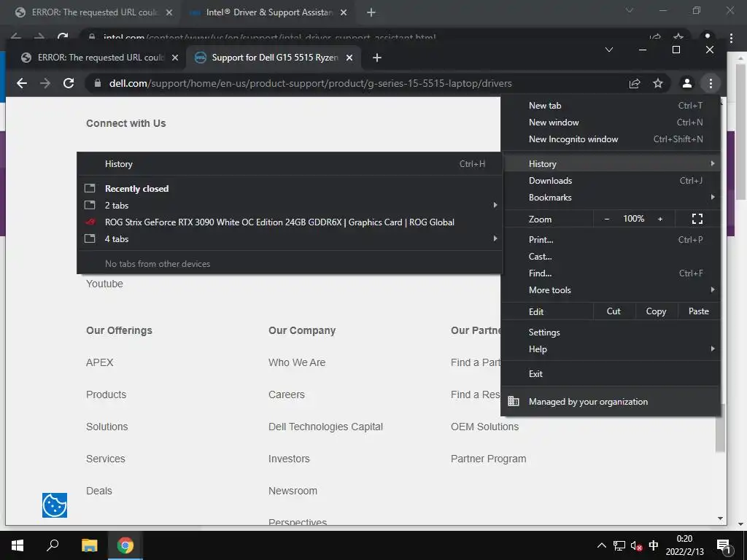Expand the History submenu in Chrome menu
Viewport: 747px width, 560px height.
(611, 164)
